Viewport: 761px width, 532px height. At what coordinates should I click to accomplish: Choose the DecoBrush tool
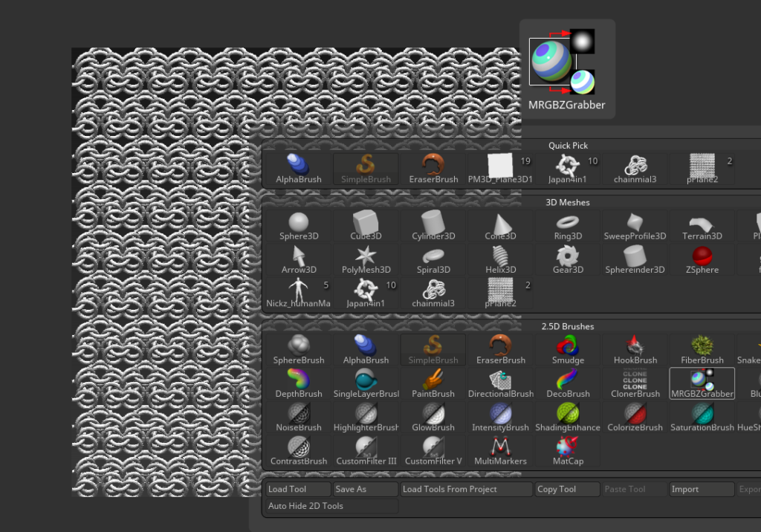click(568, 383)
